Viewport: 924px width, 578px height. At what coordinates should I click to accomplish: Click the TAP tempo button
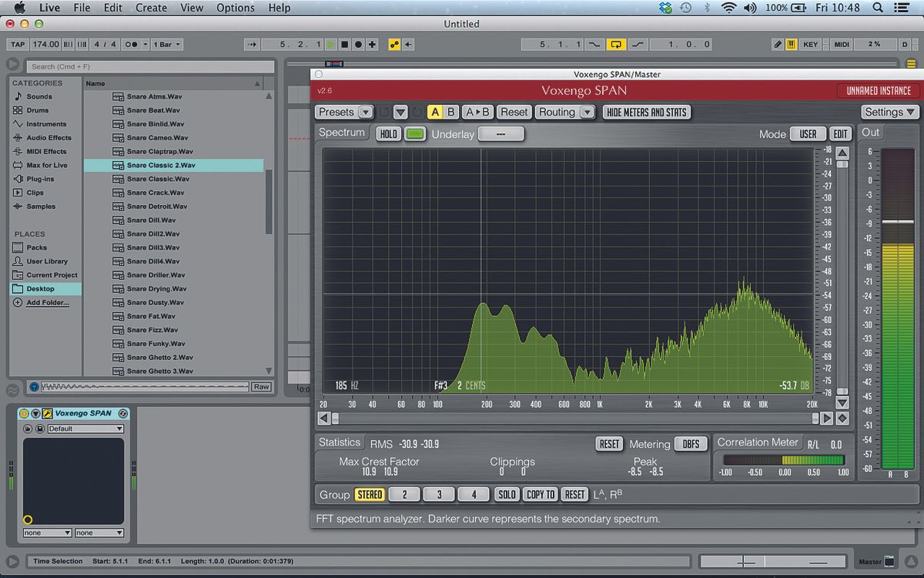coord(17,44)
